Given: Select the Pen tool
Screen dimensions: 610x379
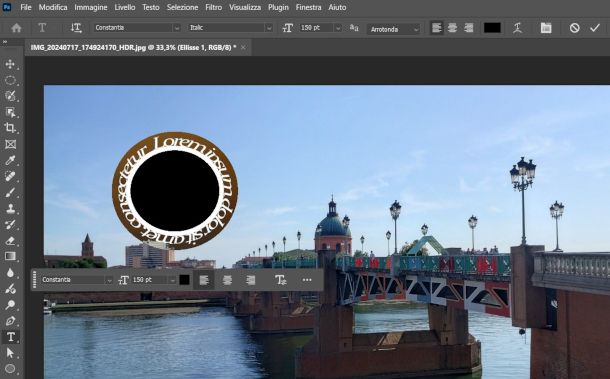Looking at the screenshot, I should click(10, 321).
